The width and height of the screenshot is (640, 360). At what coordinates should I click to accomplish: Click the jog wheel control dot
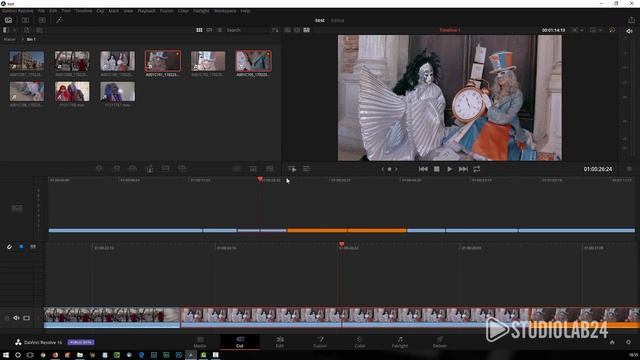click(x=389, y=169)
